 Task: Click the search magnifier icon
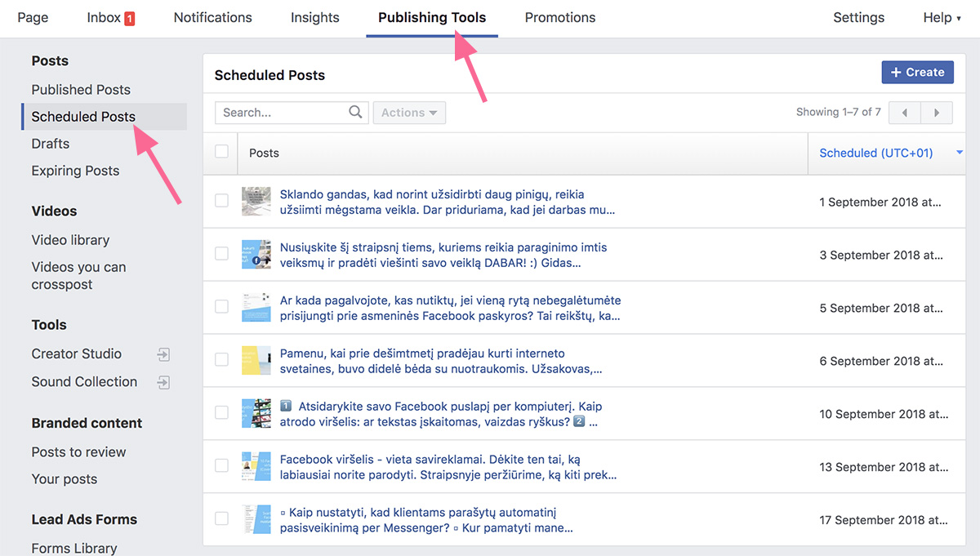(355, 113)
